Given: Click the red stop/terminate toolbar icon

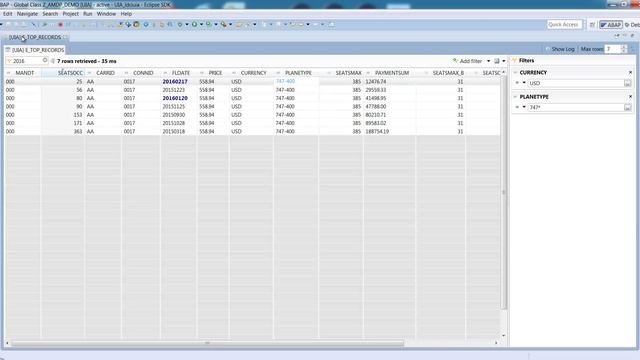Looking at the screenshot, I should pyautogui.click(x=60, y=24).
